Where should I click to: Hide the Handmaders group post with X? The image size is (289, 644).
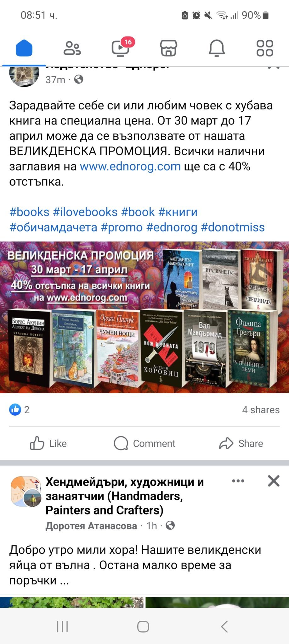(x=274, y=481)
